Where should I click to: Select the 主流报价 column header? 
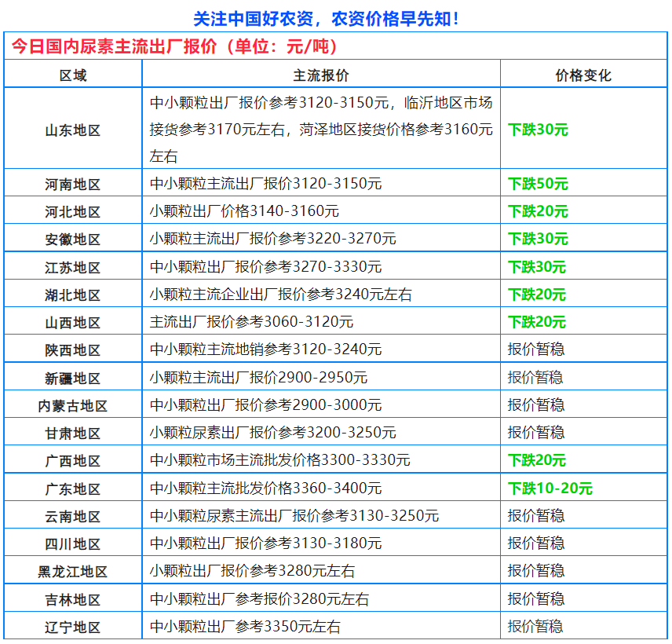coord(320,75)
